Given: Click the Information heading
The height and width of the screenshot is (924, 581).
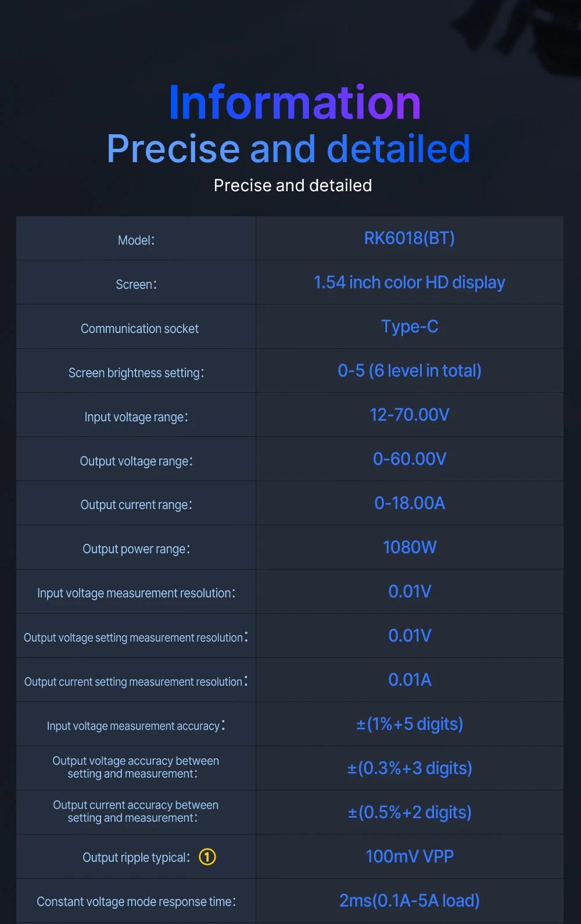Looking at the screenshot, I should [295, 102].
